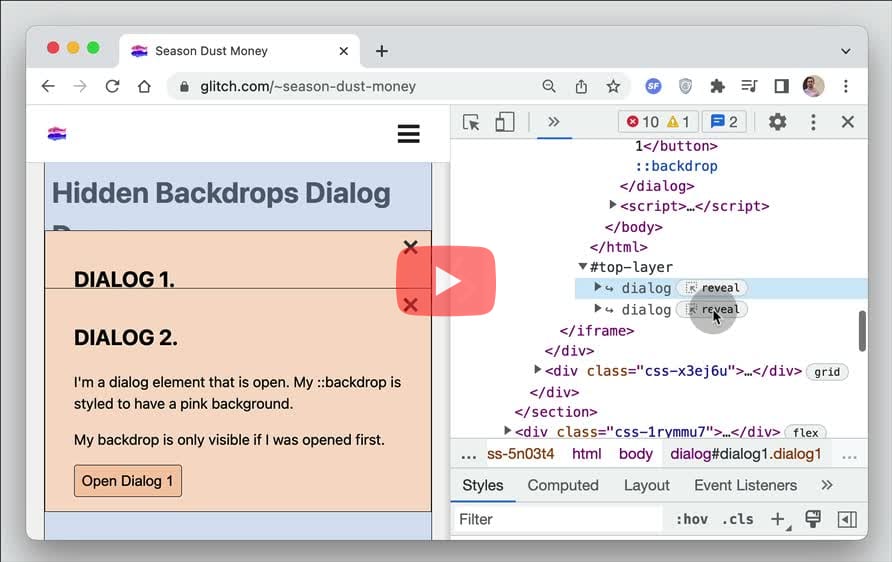Viewport: 892px width, 562px height.
Task: Close the DevTools panel
Action: tap(848, 122)
